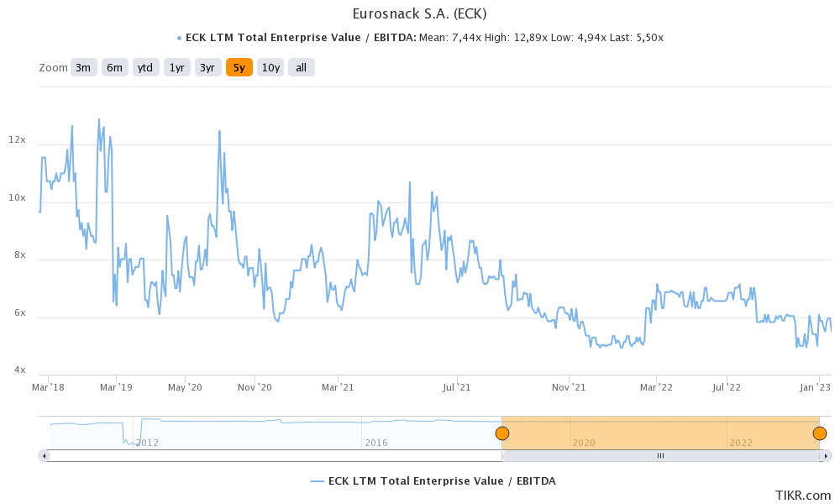This screenshot has width=840, height=504.
Task: Click the 2012 label in navigator
Action: tap(147, 443)
